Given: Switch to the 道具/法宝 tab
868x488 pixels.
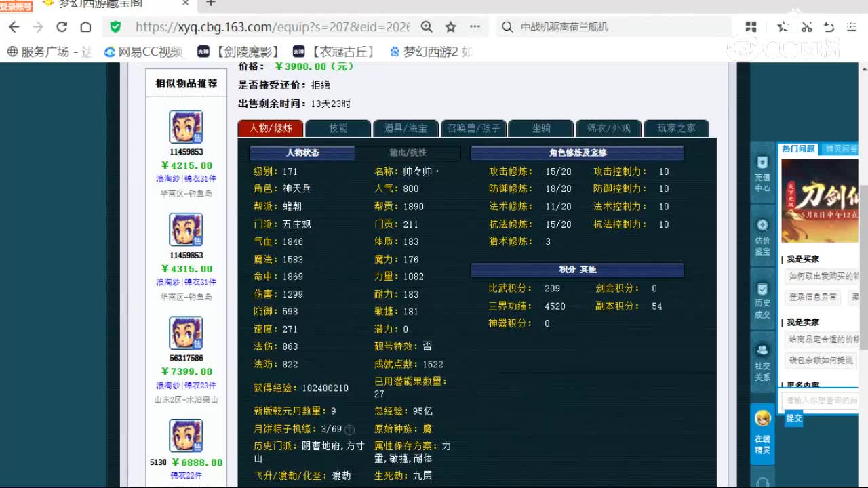Looking at the screenshot, I should pos(406,128).
